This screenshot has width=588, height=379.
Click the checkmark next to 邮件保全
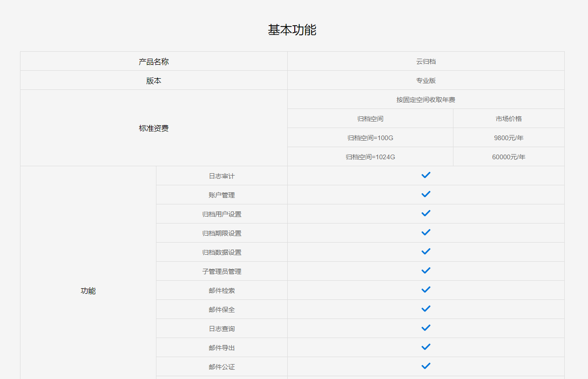point(426,309)
